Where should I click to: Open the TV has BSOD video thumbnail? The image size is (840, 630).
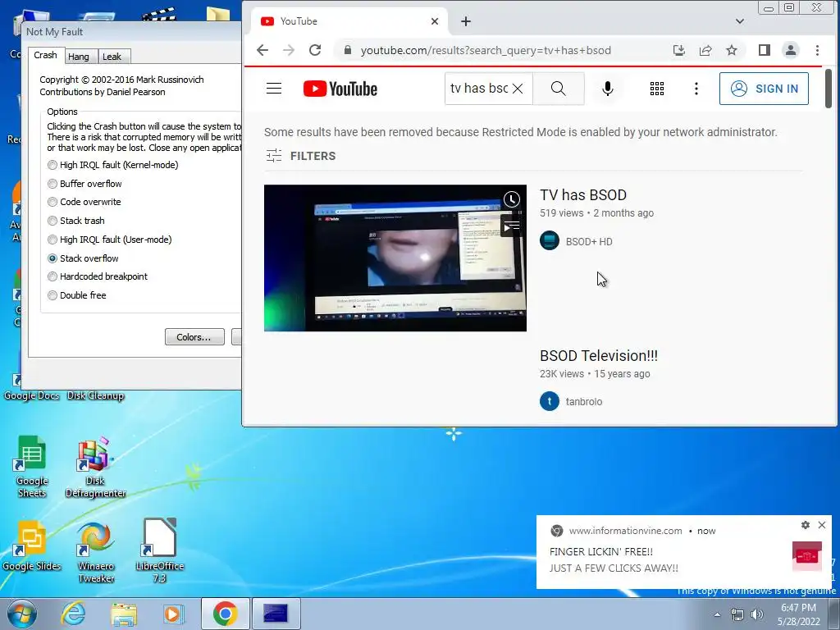[x=395, y=258]
